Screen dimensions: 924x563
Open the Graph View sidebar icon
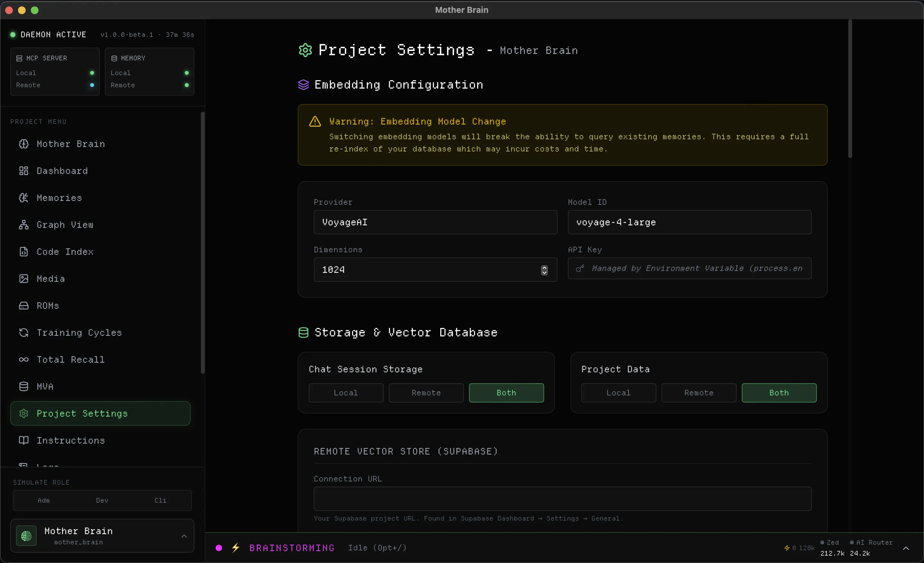(x=24, y=225)
